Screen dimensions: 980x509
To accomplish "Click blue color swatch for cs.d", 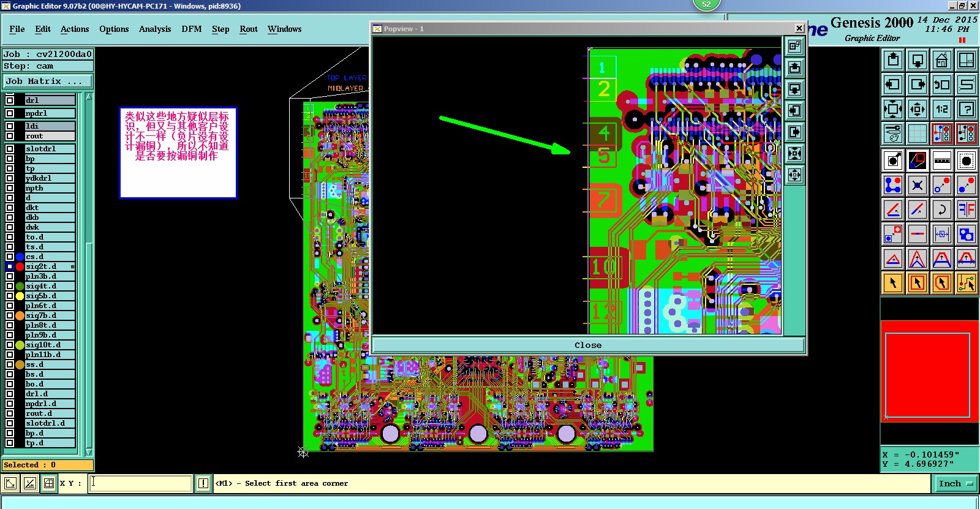I will [20, 257].
